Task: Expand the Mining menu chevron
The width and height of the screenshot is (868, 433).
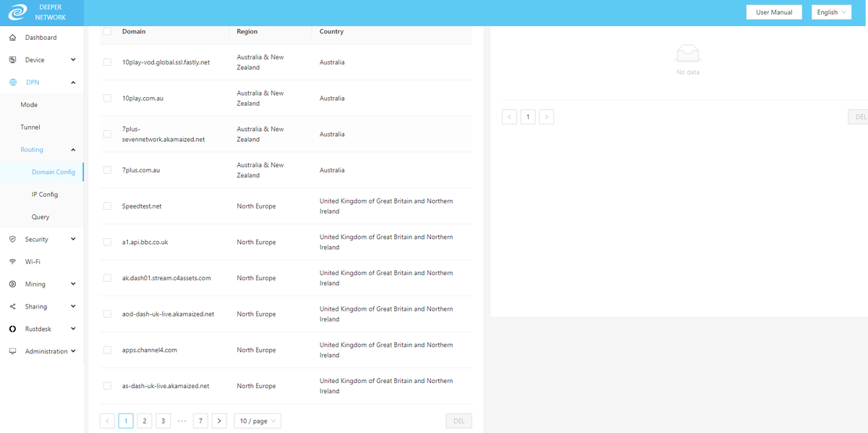Action: [73, 285]
